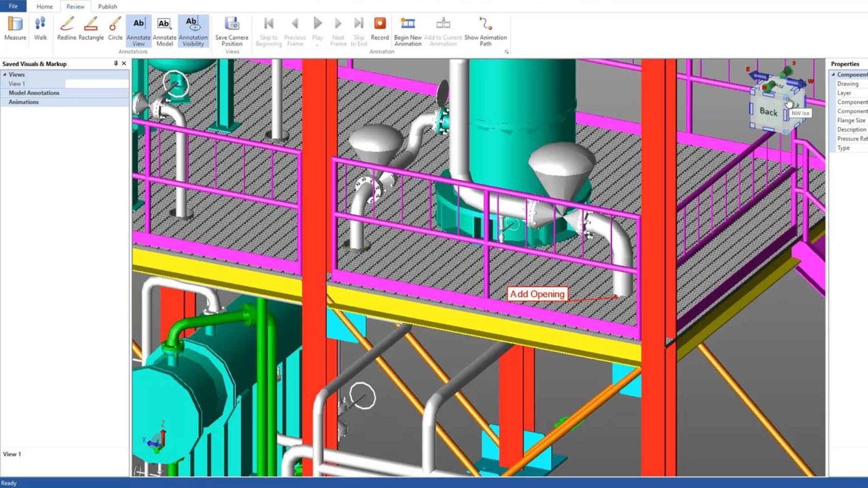Open the File menu

coord(13,6)
